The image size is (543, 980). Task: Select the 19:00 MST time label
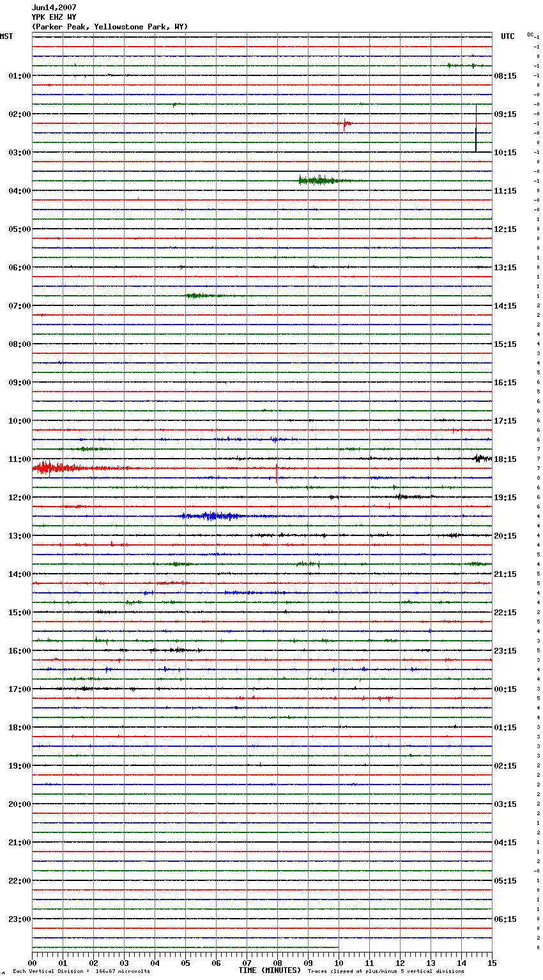click(20, 766)
